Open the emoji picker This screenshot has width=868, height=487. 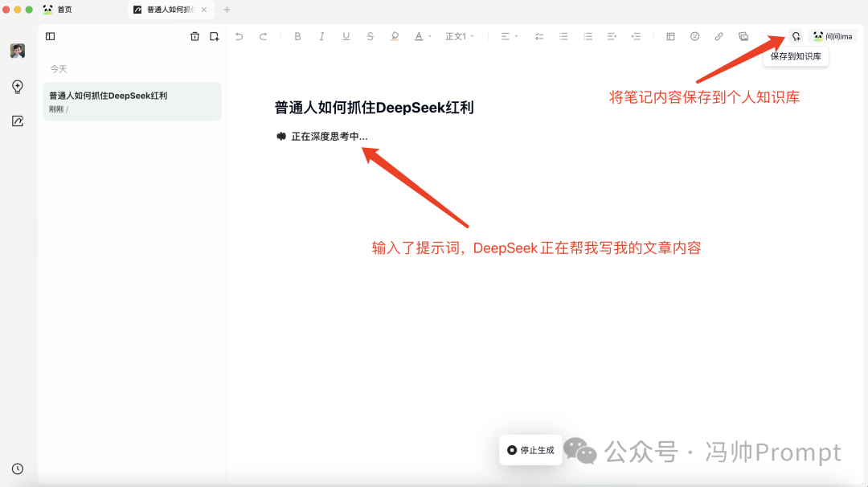[x=694, y=36]
